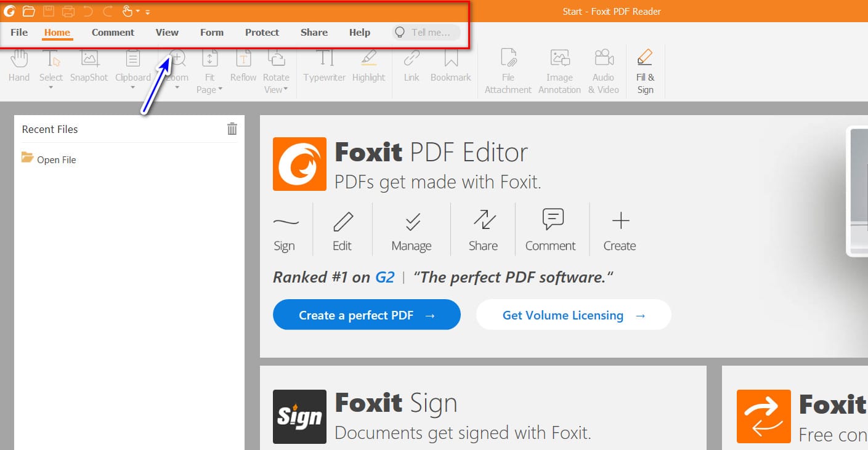Open the File menu tab
Screen dimensions: 868x450
click(19, 33)
